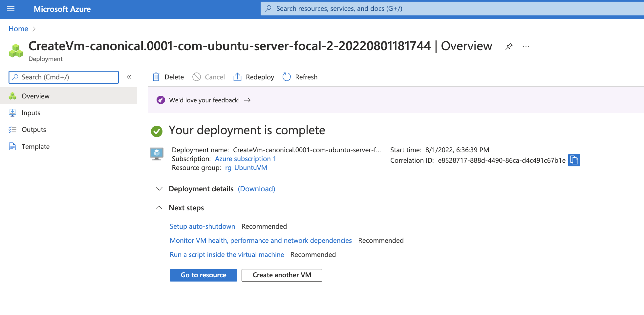Focus the top Search resources field
This screenshot has width=644, height=315.
click(x=452, y=9)
